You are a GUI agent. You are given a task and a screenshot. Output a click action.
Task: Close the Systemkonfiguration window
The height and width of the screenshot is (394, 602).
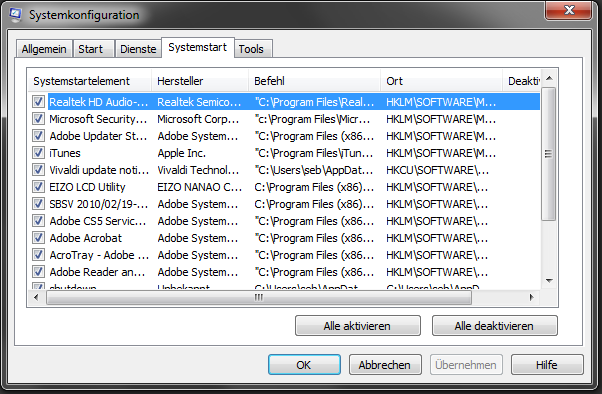click(569, 10)
